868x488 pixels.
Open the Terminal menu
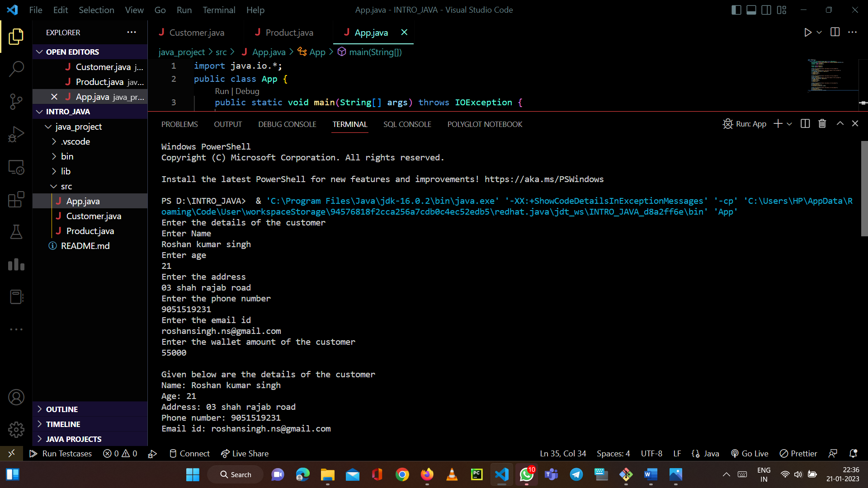tap(219, 9)
